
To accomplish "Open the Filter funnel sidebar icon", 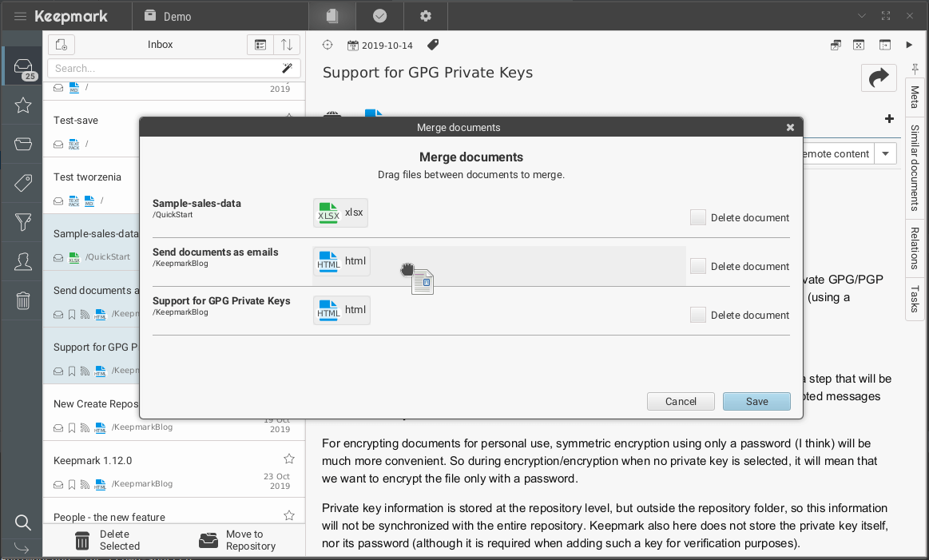I will 23,222.
